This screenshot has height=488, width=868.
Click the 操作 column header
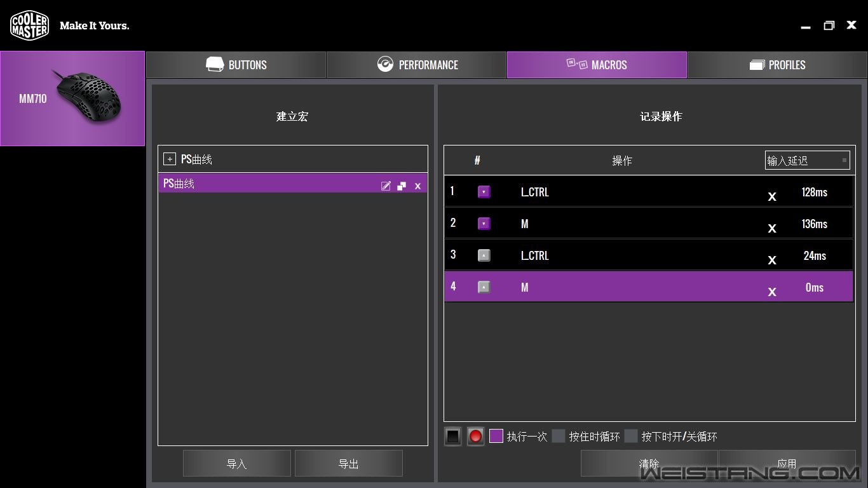pyautogui.click(x=622, y=161)
